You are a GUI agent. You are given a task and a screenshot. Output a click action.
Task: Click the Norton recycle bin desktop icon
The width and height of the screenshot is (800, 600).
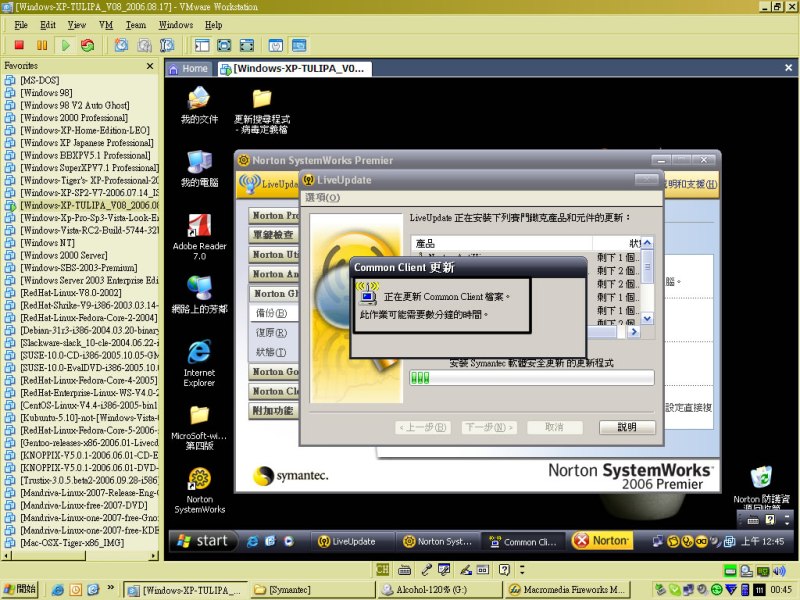tap(761, 486)
